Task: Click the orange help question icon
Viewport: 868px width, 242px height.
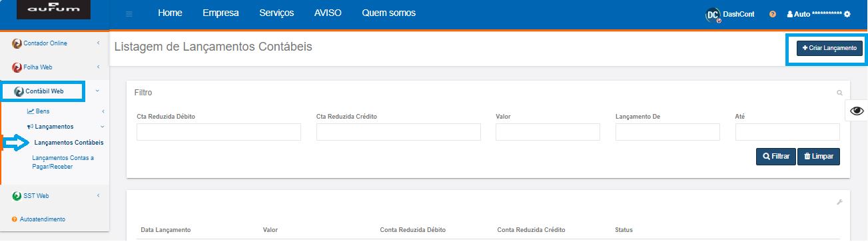Action: point(773,14)
